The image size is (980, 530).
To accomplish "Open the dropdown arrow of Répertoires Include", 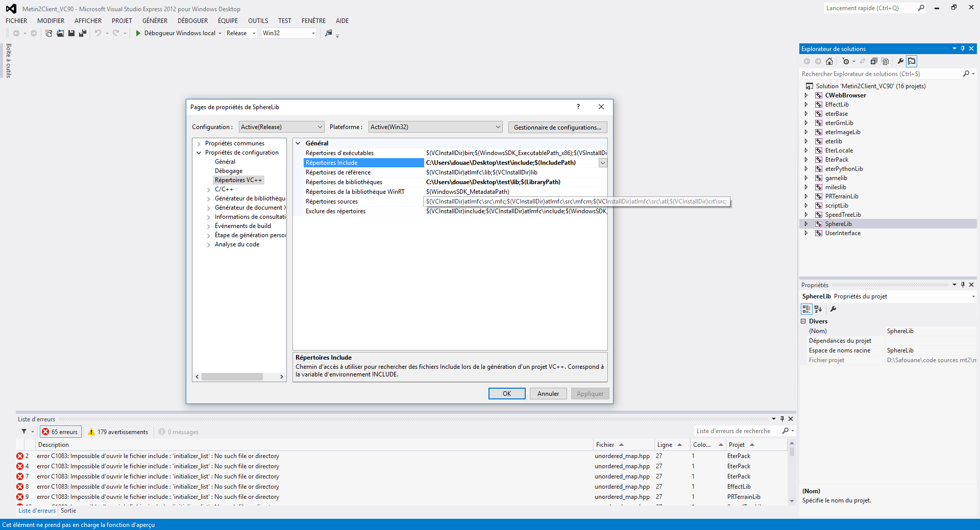I will coord(603,163).
